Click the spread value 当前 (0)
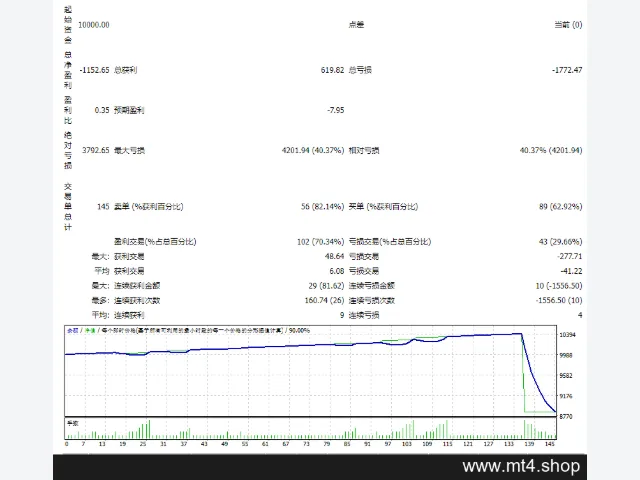640x480 pixels. (x=568, y=25)
